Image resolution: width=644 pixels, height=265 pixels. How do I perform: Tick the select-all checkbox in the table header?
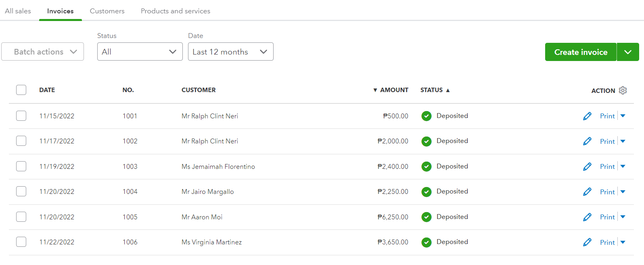[x=21, y=90]
